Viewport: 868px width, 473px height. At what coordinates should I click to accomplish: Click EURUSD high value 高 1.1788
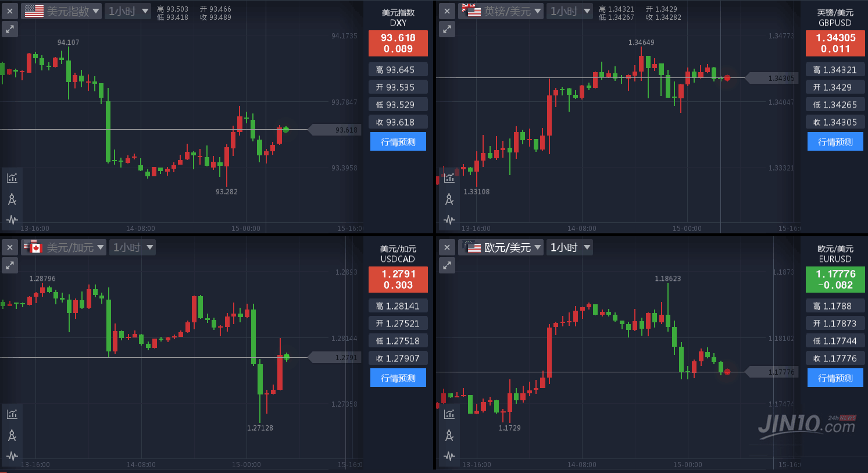pos(835,306)
